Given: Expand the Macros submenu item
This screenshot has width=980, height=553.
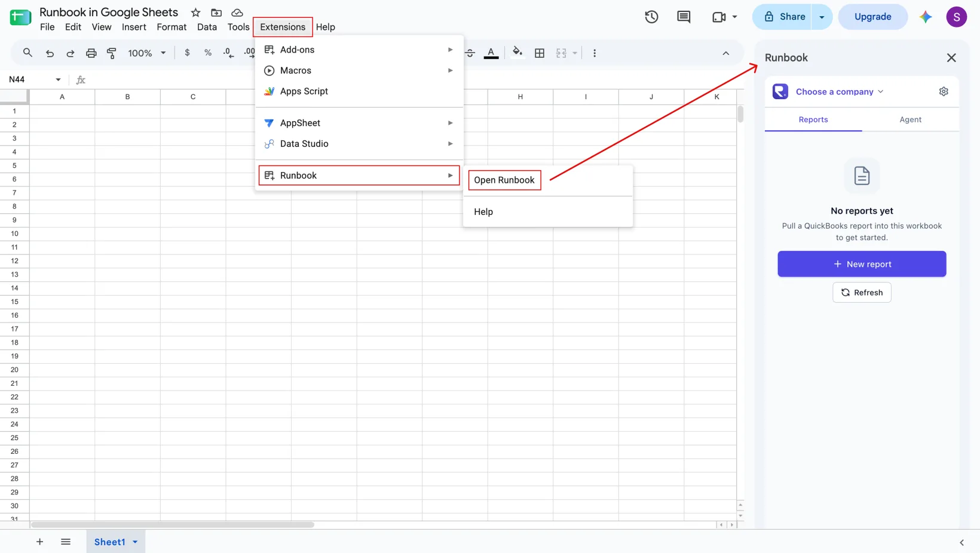Looking at the screenshot, I should [x=359, y=70].
